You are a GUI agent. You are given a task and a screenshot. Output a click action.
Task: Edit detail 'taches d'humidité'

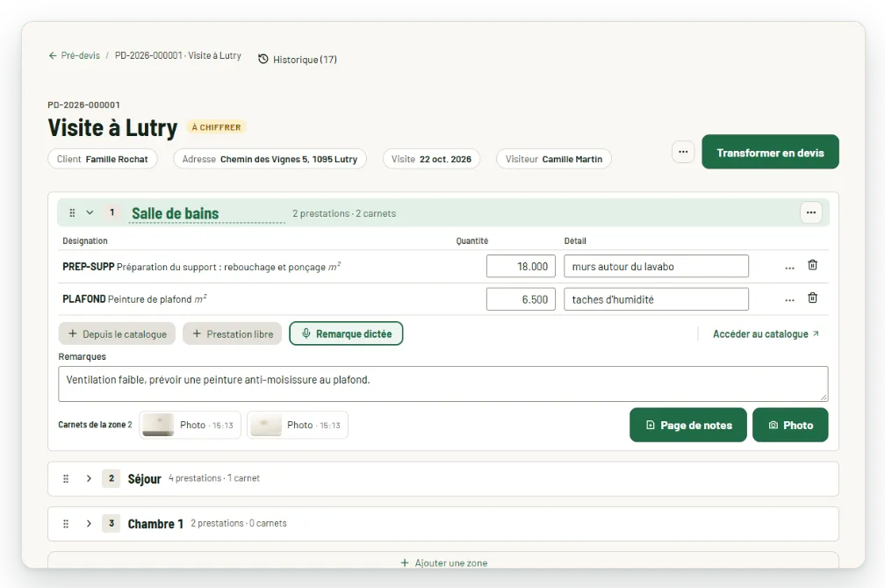pyautogui.click(x=656, y=299)
